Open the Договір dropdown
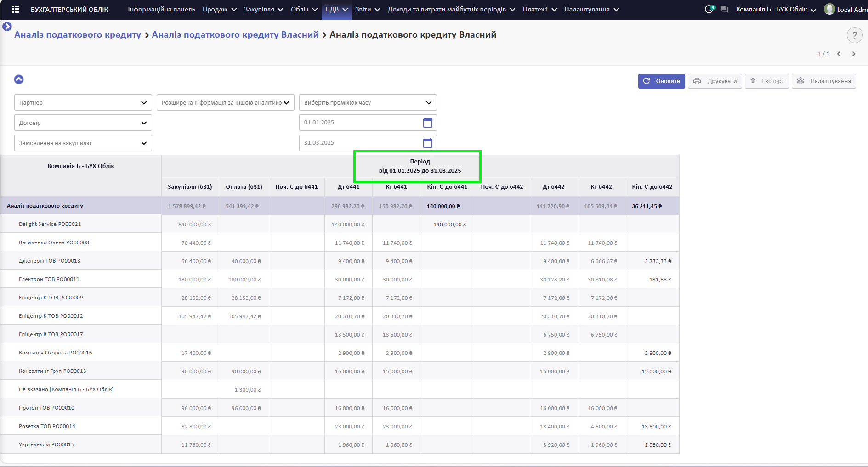The height and width of the screenshot is (467, 868). pos(83,123)
